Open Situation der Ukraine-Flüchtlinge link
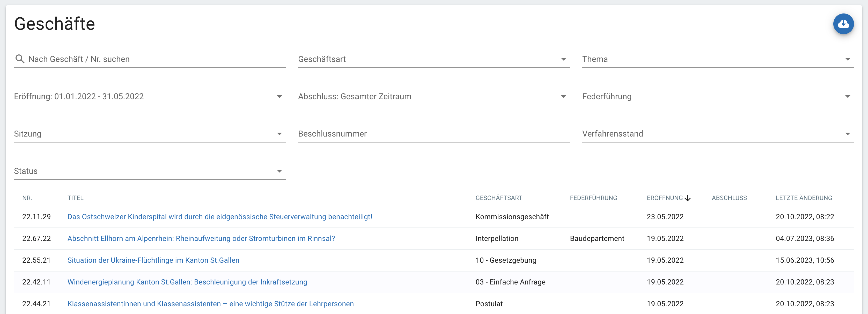Screen dimensions: 868x314 [153, 260]
